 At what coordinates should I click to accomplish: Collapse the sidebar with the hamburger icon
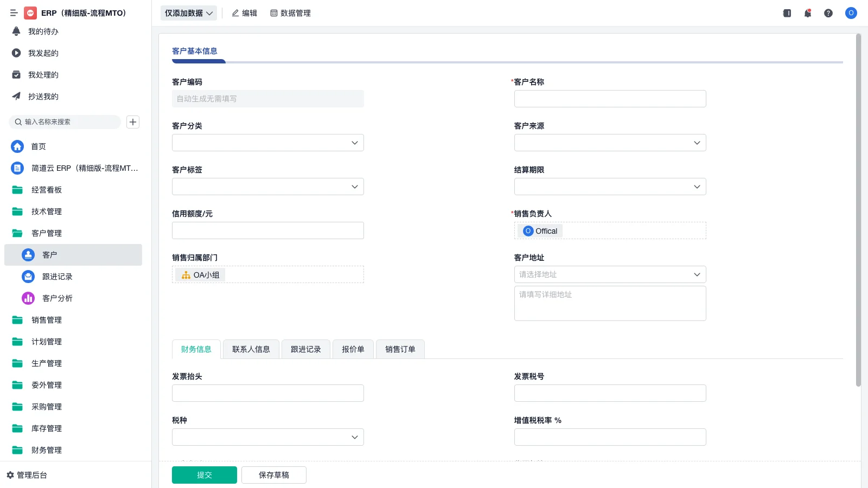tap(14, 13)
